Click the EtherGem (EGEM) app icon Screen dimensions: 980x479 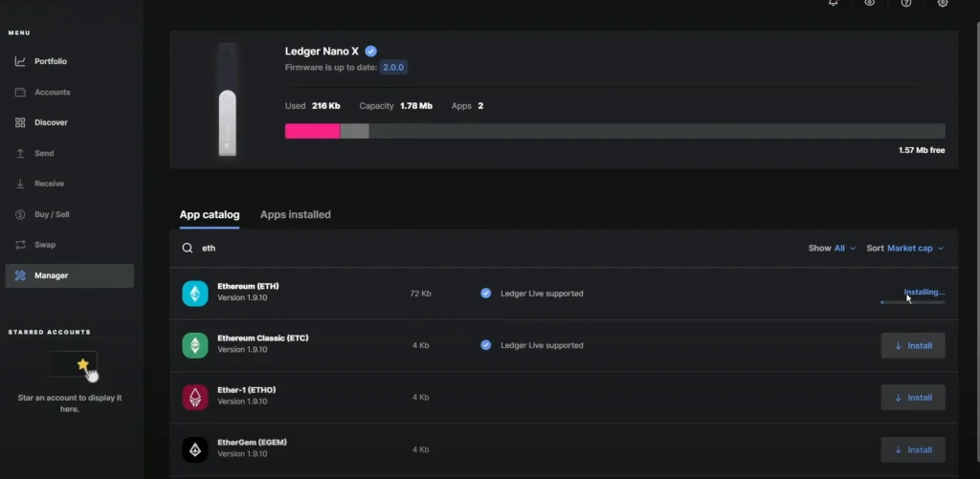click(195, 449)
